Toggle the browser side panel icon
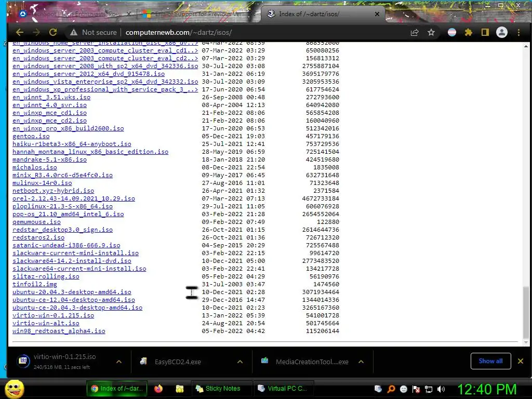 tap(485, 33)
